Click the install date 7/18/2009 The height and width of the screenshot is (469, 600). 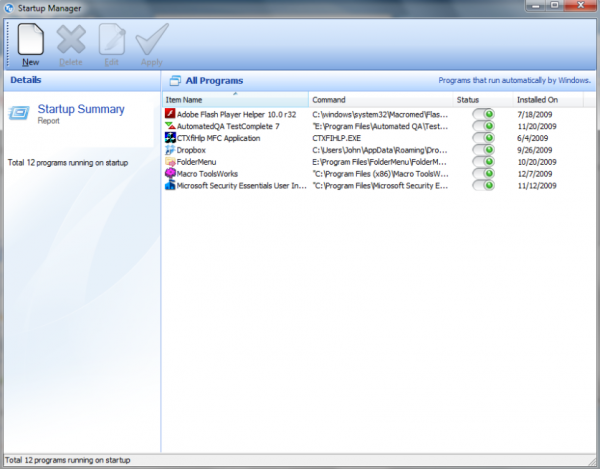pyautogui.click(x=534, y=114)
